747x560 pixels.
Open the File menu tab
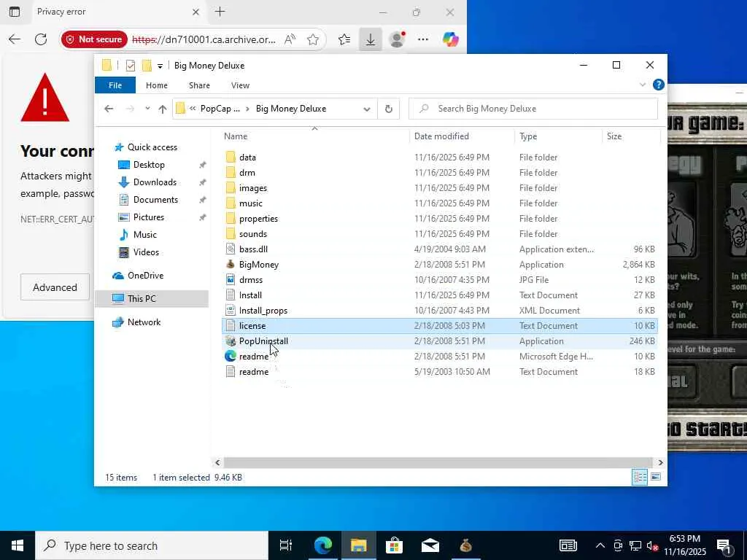coord(115,85)
